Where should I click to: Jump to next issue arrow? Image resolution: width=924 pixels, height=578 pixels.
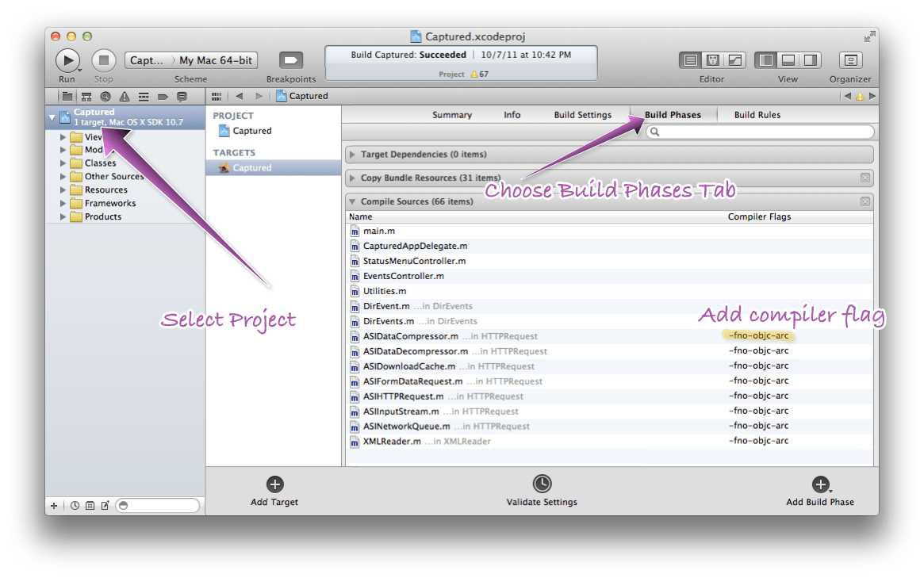point(872,96)
